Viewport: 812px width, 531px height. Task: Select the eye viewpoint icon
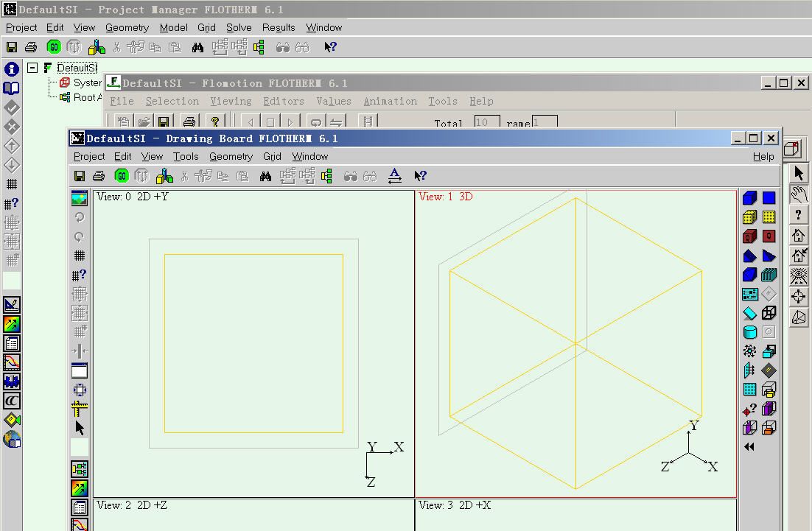pyautogui.click(x=799, y=276)
